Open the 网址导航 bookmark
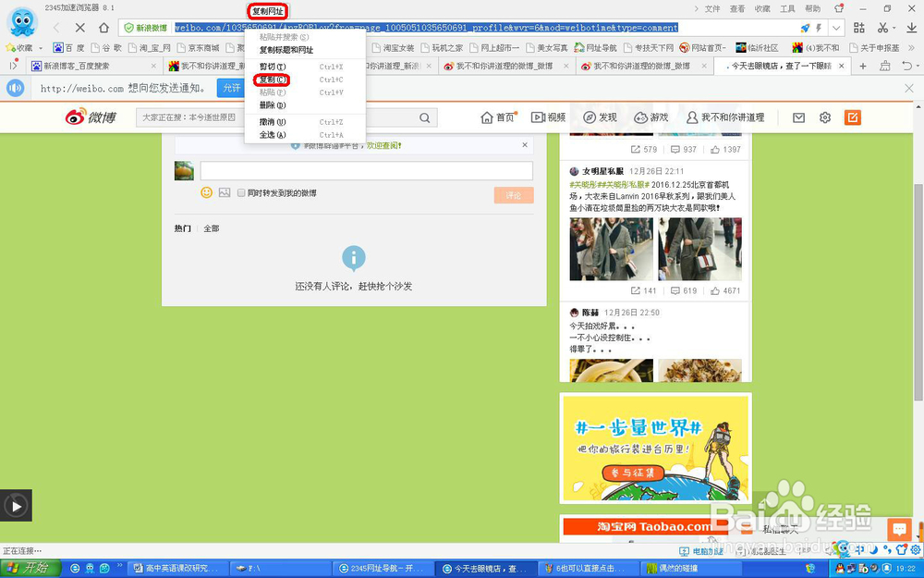This screenshot has height=578, width=924. pyautogui.click(x=596, y=48)
